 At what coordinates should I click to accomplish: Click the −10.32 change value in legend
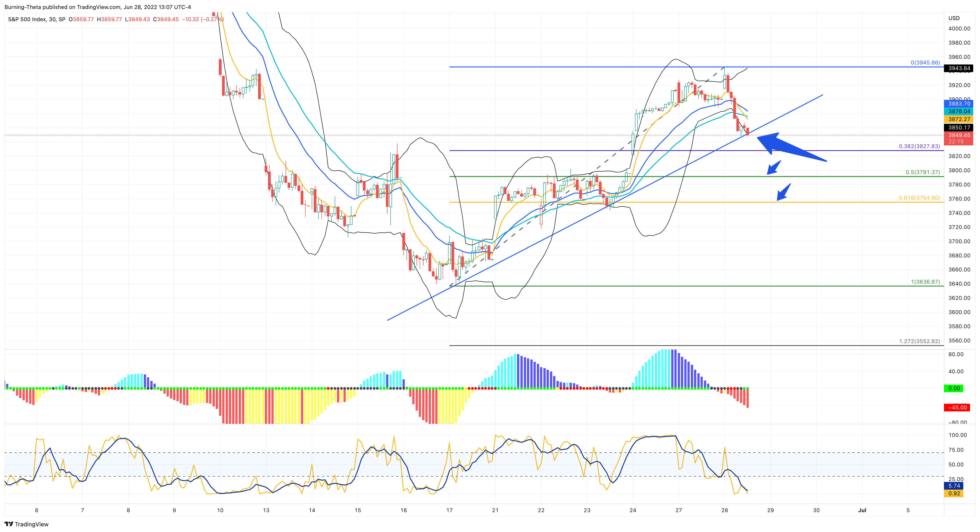[190, 19]
